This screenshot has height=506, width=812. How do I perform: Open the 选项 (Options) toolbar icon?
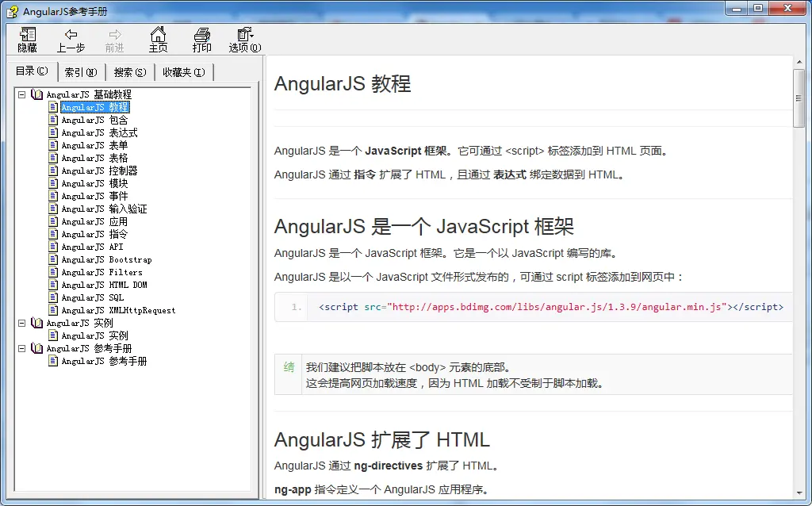click(x=244, y=35)
